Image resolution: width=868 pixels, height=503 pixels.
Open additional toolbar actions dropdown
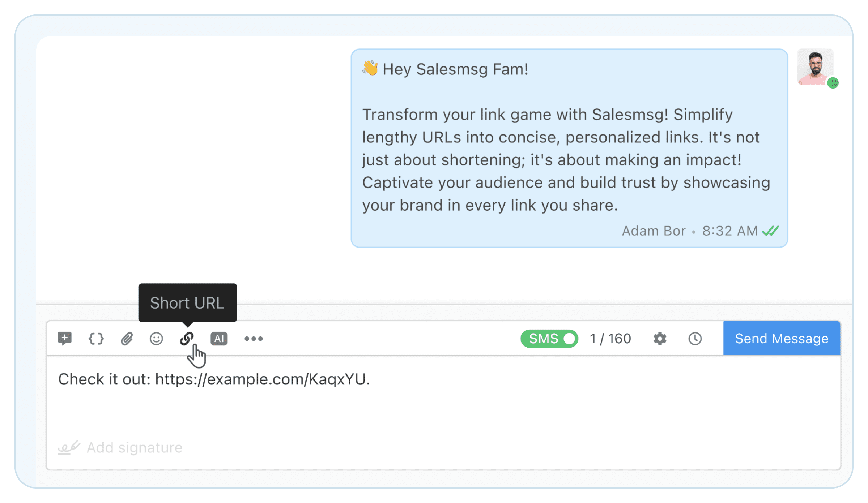coord(253,338)
